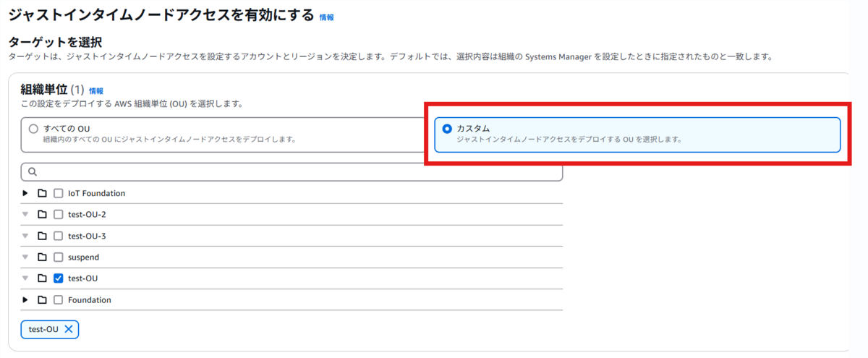Click the folder icon beside test-OU-3

tap(42, 236)
